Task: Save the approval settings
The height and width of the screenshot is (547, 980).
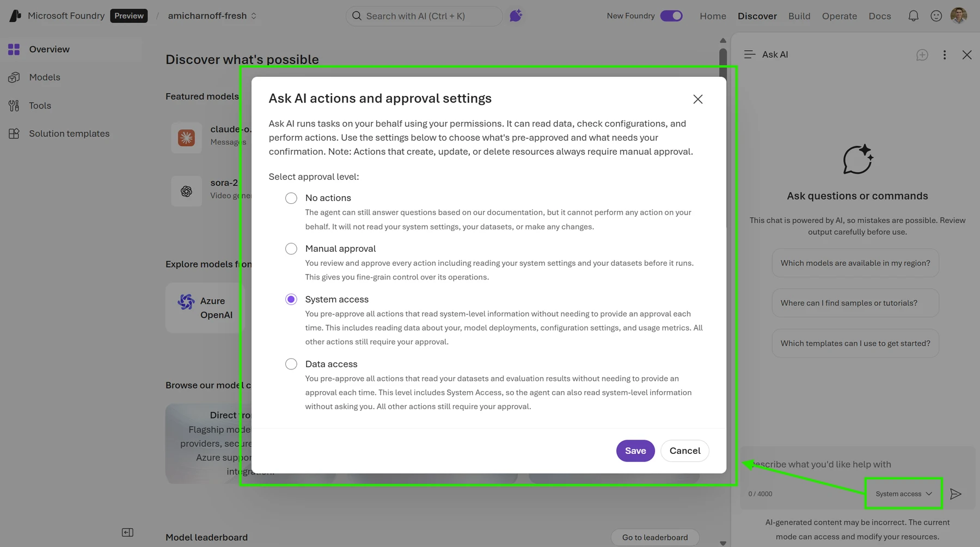Action: [635, 451]
